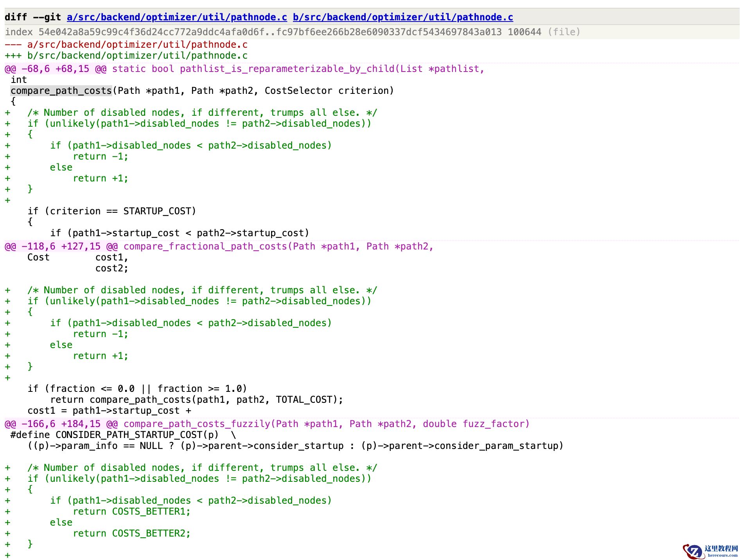Click the 'return COSTS_BETTER2;' line

point(132,533)
